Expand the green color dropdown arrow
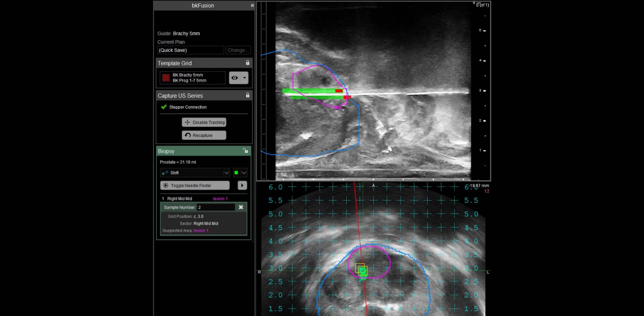 [244, 173]
